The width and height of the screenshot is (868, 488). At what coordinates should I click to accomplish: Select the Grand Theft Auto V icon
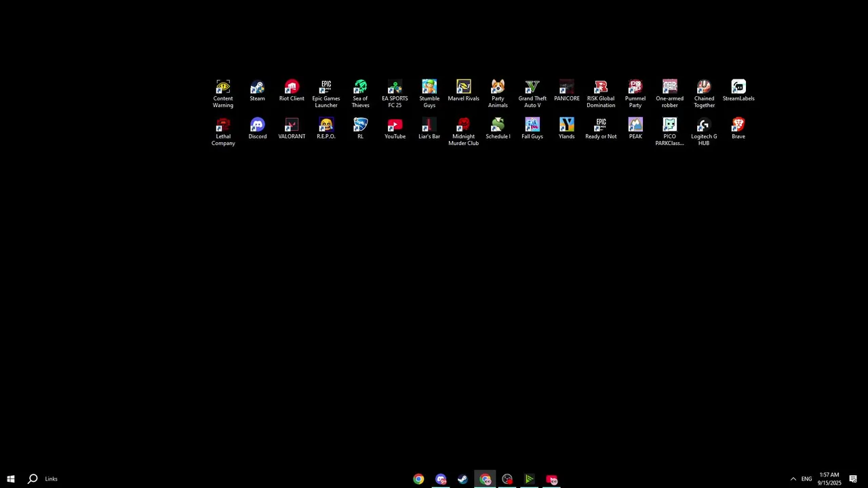click(x=532, y=94)
